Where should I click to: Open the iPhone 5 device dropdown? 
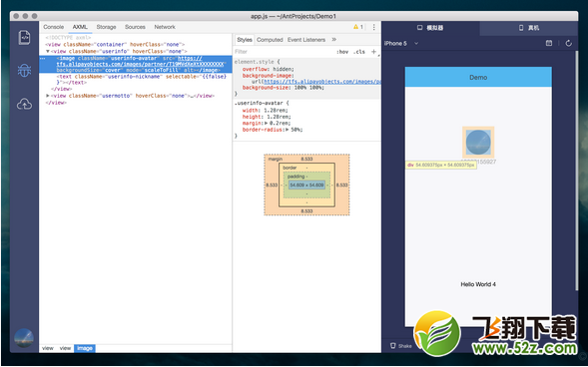[401, 44]
